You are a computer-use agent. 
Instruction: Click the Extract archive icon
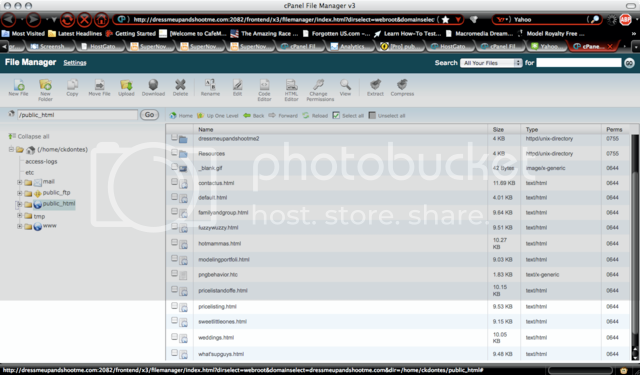(x=375, y=87)
